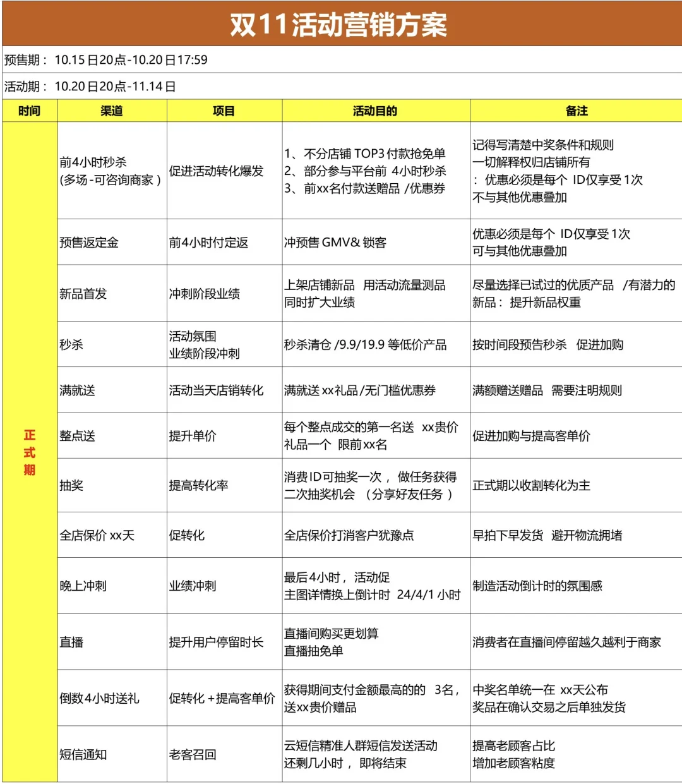Click the '促转化+提高客单价' cell
This screenshot has height=784, width=682.
224,698
